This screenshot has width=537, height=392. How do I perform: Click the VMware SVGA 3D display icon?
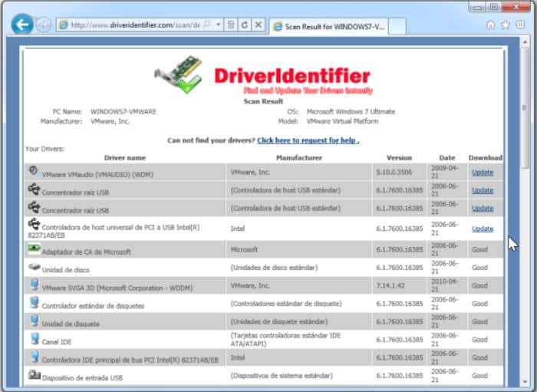point(34,285)
